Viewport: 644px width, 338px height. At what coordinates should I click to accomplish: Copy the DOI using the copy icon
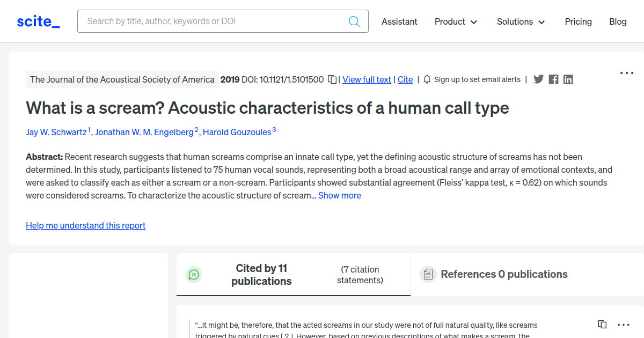pyautogui.click(x=333, y=79)
